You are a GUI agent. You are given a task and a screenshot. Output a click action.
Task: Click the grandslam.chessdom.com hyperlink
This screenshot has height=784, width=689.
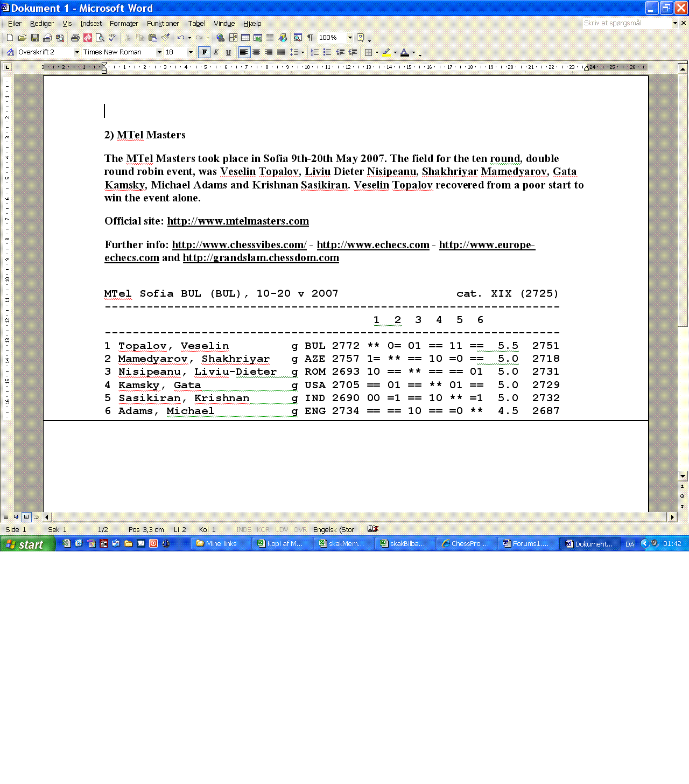click(261, 258)
